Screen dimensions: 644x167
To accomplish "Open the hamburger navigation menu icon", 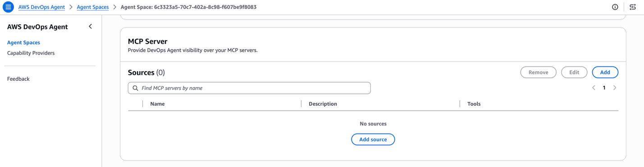I will 8,7.
